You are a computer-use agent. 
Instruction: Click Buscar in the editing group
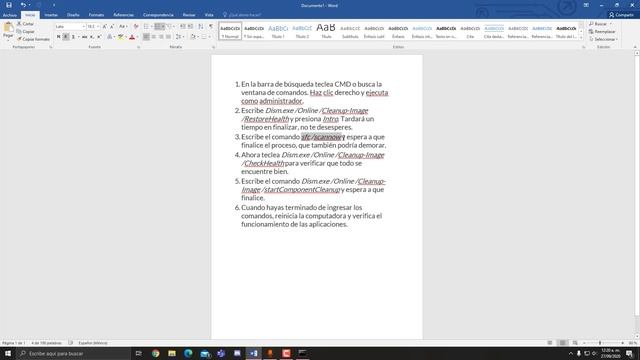600,24
